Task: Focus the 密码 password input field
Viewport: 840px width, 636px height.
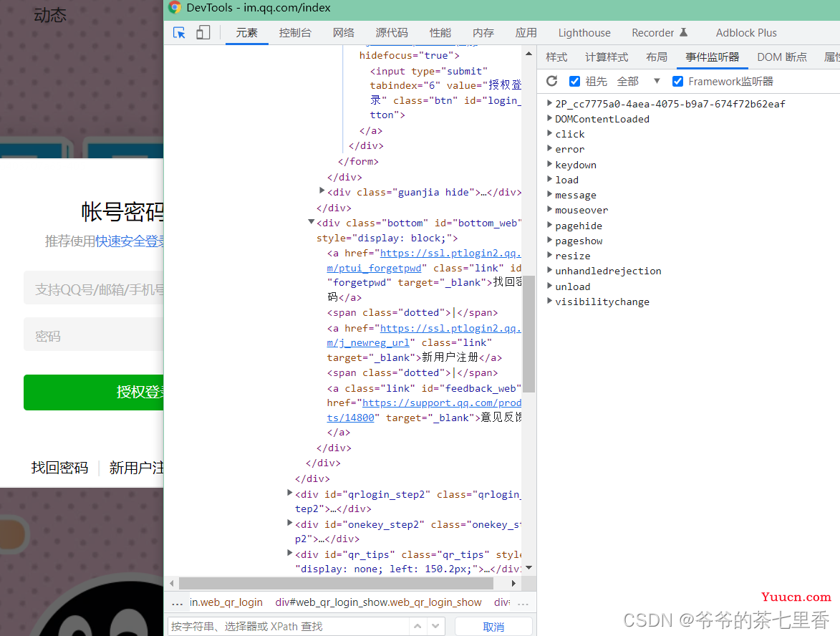Action: 94,335
